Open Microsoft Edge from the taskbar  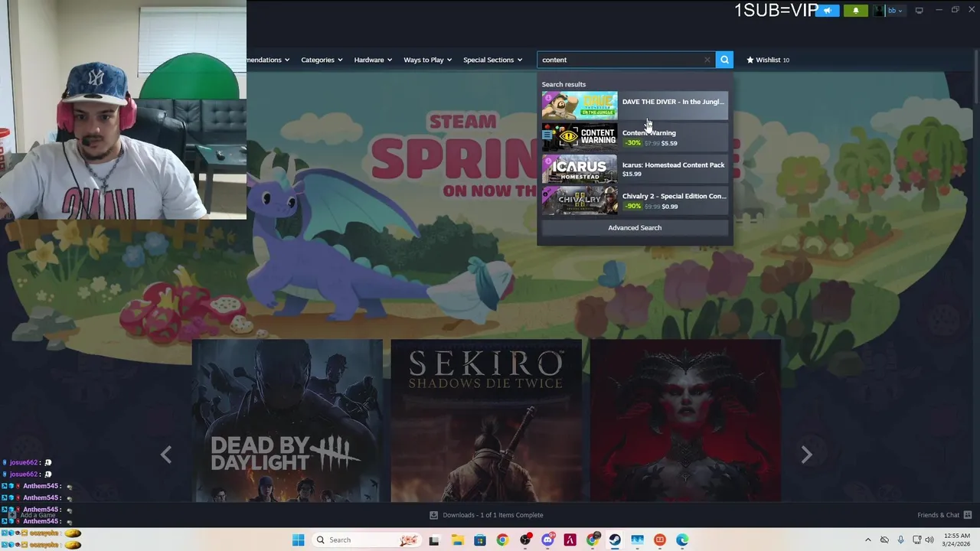[x=682, y=540]
